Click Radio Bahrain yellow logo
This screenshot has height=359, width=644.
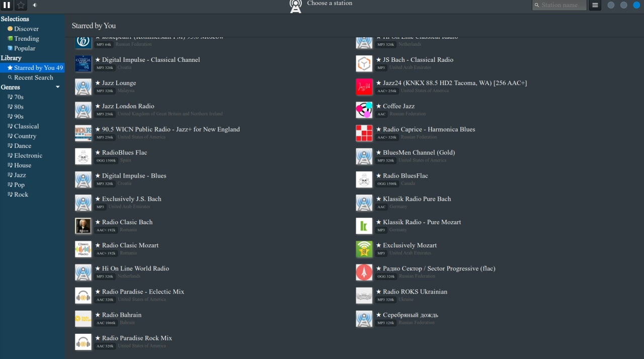point(84,319)
